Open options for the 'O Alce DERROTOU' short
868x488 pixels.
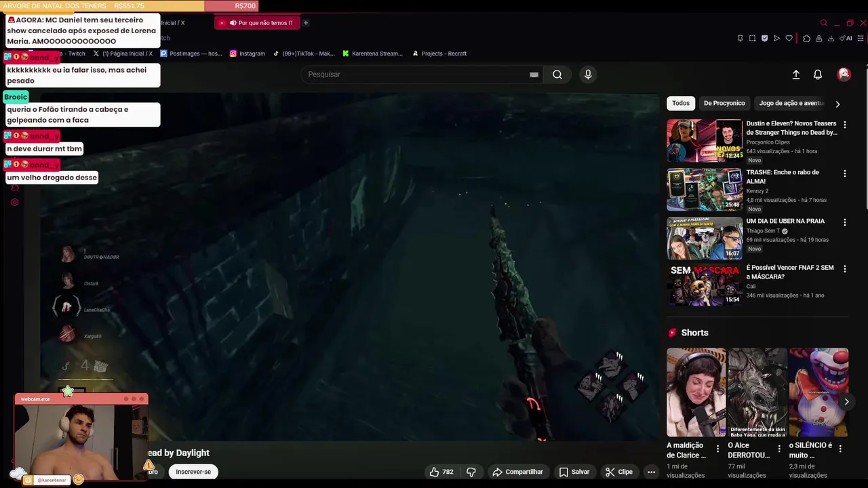point(779,449)
